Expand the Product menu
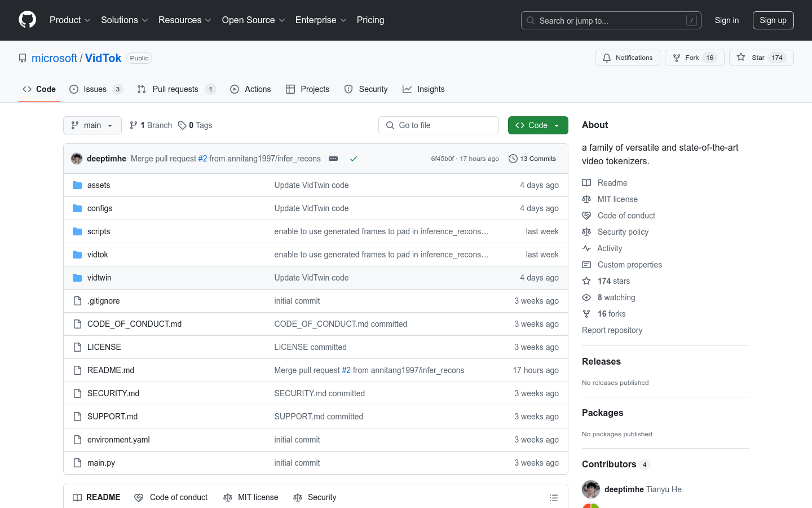The image size is (812, 508). point(70,20)
